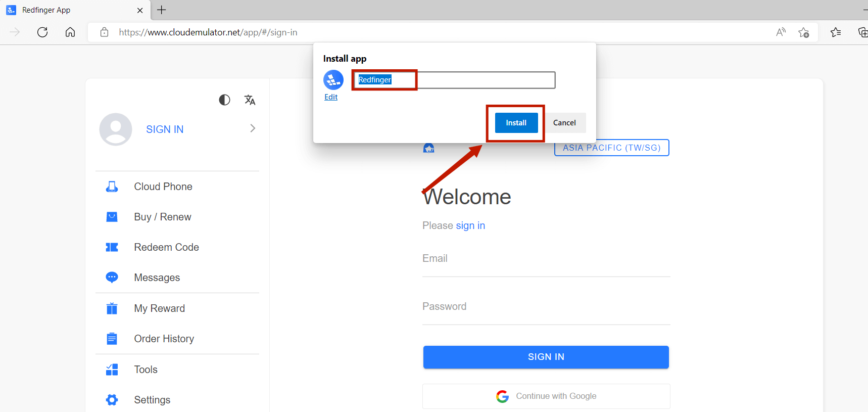
Task: Click the Settings gear icon
Action: click(x=112, y=400)
